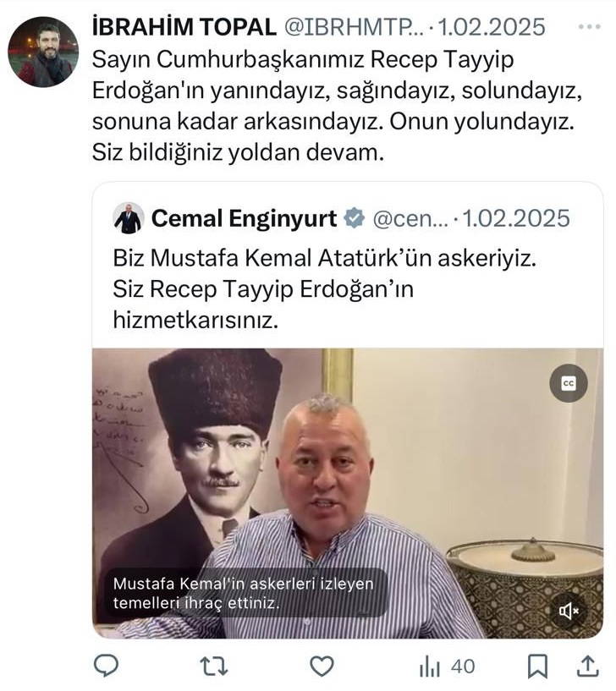Open Cemal Enginyurt's small avatar
The image size is (616, 691).
(x=129, y=218)
